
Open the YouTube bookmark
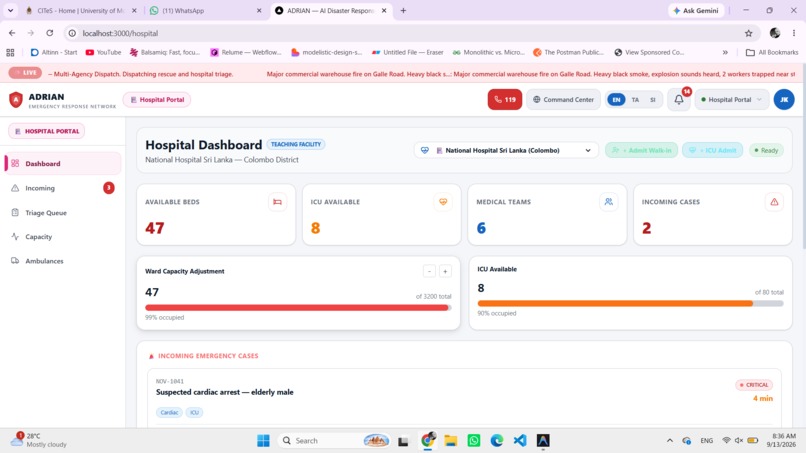(x=103, y=52)
